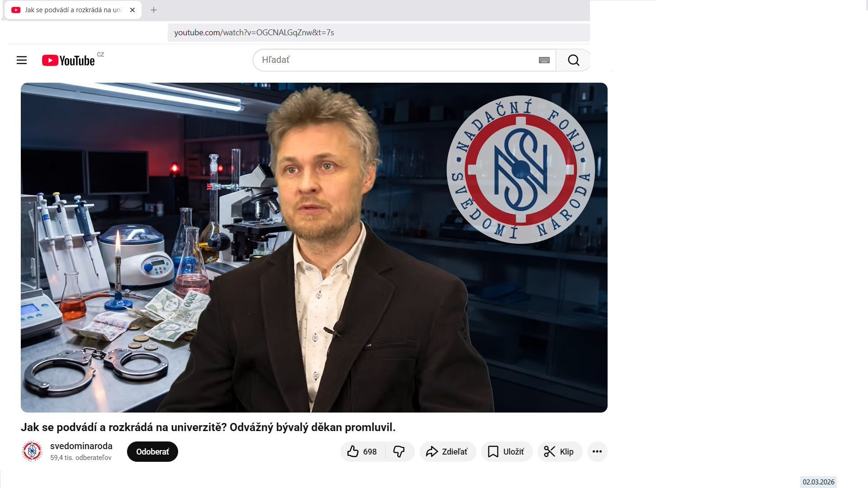
Task: Subscribe with the Odoberať button
Action: click(x=152, y=451)
